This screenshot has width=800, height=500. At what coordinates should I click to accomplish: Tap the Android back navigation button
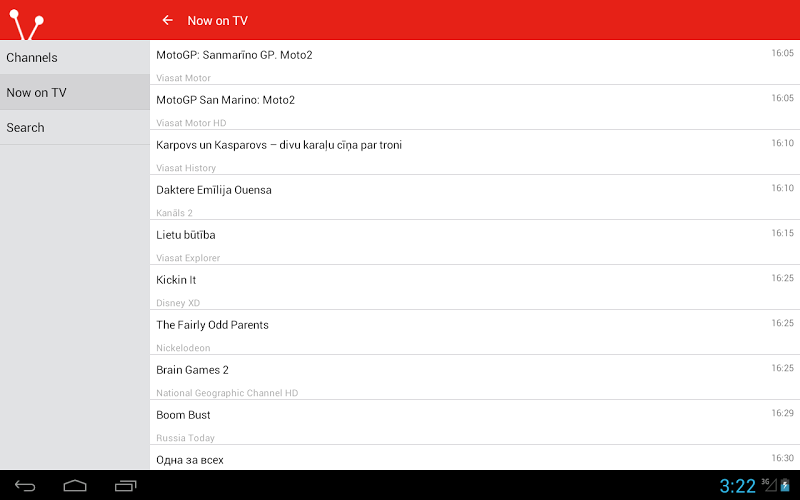25,486
